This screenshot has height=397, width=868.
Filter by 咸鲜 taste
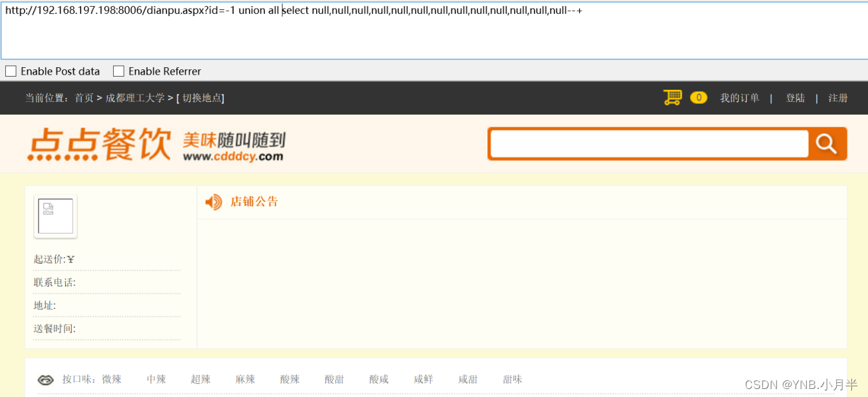(424, 379)
